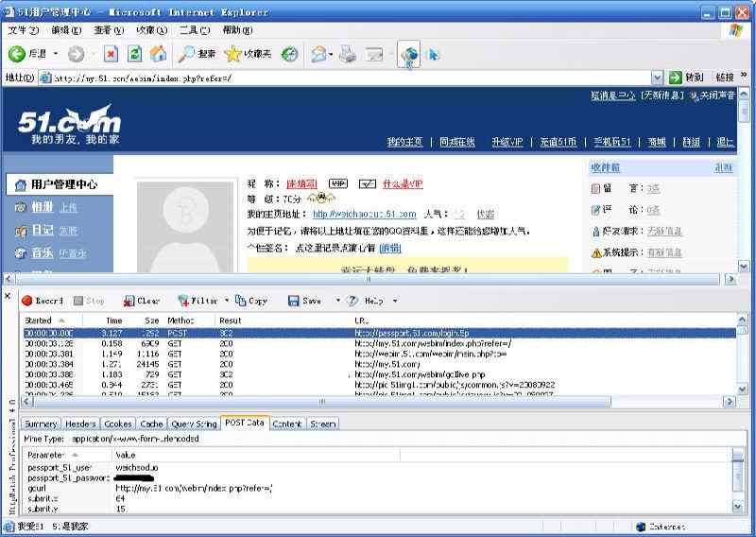Screen dimensions: 756x537
Task: Click the Stop loading icon in IE toolbar
Action: pos(111,54)
